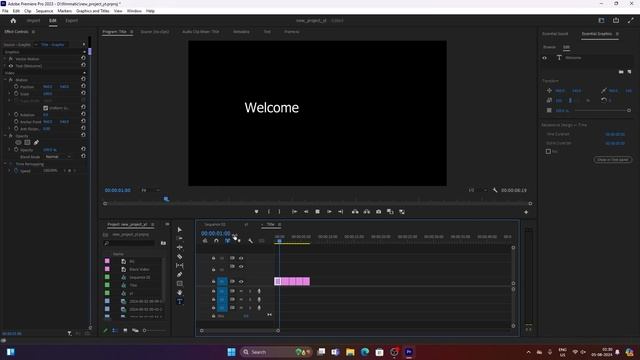640x360 pixels.
Task: Open the Markers menu
Action: pyautogui.click(x=64, y=11)
